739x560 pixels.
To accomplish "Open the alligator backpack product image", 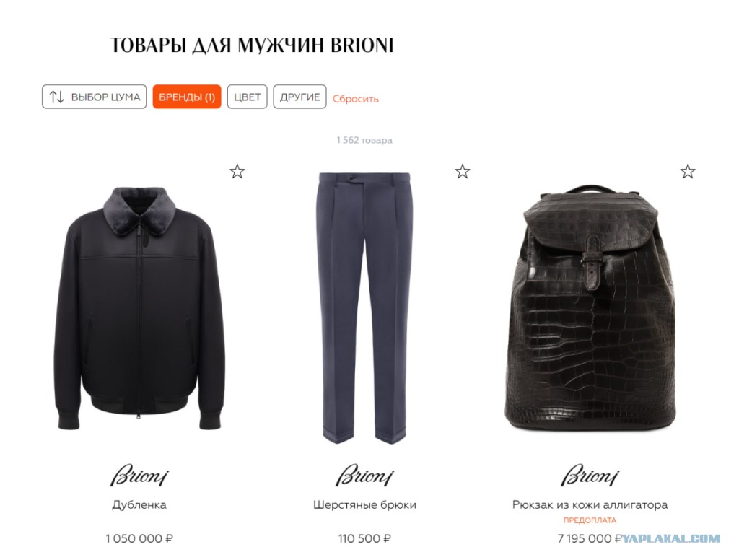I will click(590, 307).
